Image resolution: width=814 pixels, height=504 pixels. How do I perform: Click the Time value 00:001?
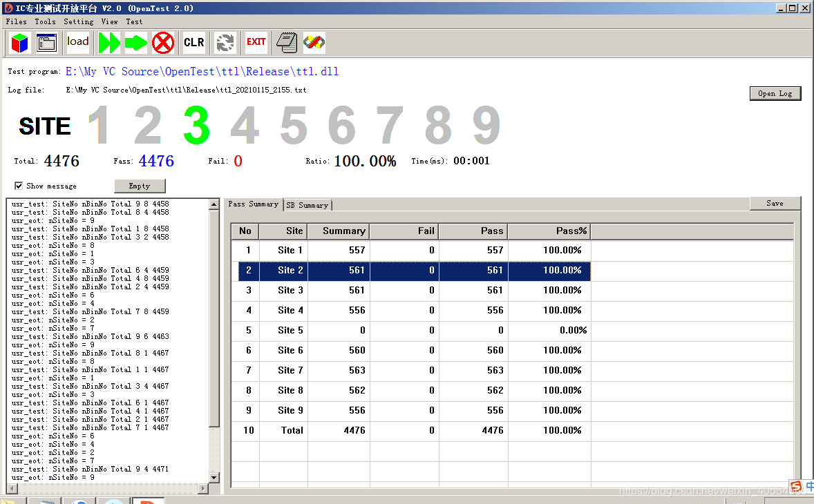471,161
